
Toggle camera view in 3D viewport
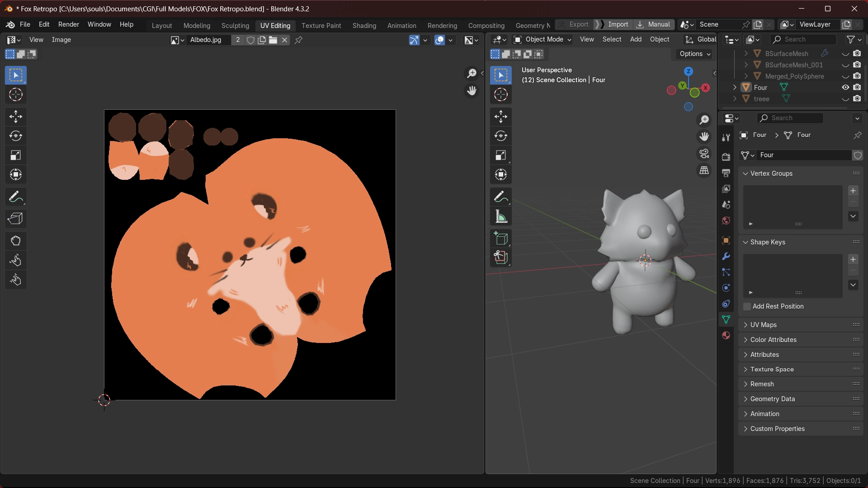click(704, 154)
